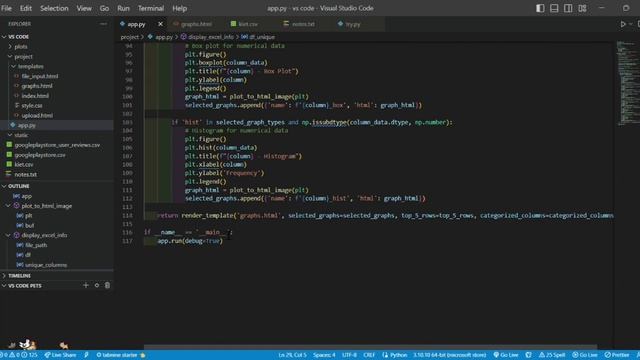Viewport: 640px width, 360px height.
Task: Open Explorer panel more actions
Action: coord(103,24)
